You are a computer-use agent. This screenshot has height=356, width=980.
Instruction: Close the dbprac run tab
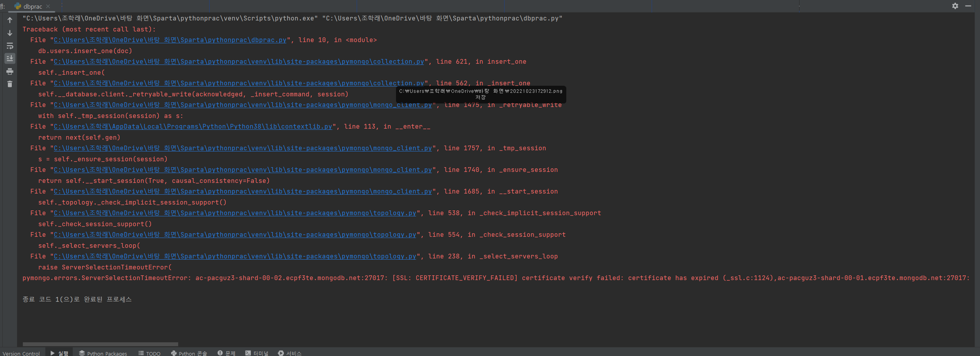click(48, 6)
